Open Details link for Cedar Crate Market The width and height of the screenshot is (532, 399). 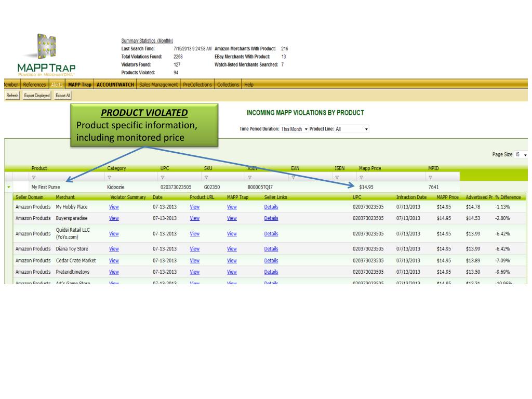click(x=271, y=261)
